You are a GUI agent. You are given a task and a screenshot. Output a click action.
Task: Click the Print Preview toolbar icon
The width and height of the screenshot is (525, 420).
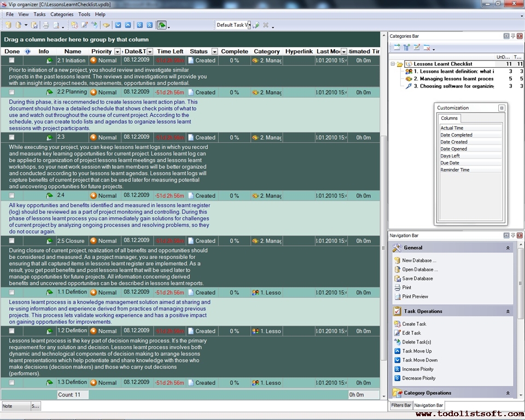[x=56, y=25]
